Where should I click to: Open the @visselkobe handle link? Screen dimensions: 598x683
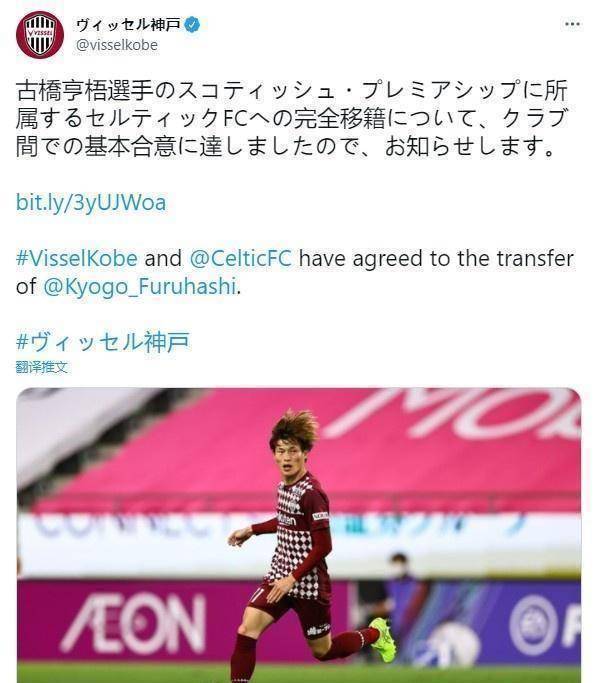pyautogui.click(x=117, y=45)
